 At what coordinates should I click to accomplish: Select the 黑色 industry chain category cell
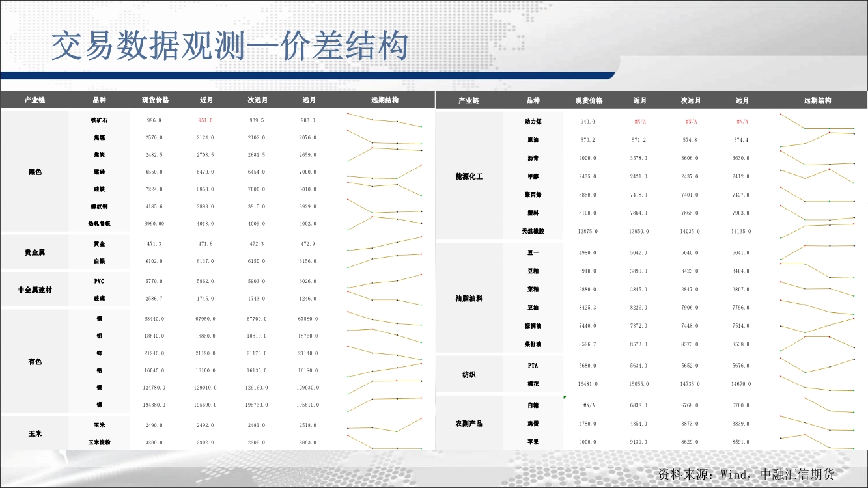(x=35, y=172)
